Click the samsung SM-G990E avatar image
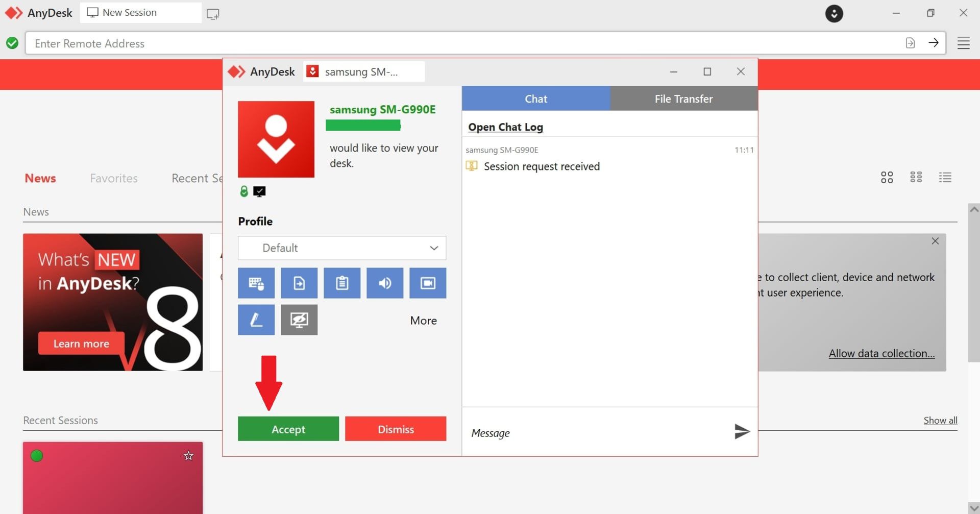980x514 pixels. [276, 139]
